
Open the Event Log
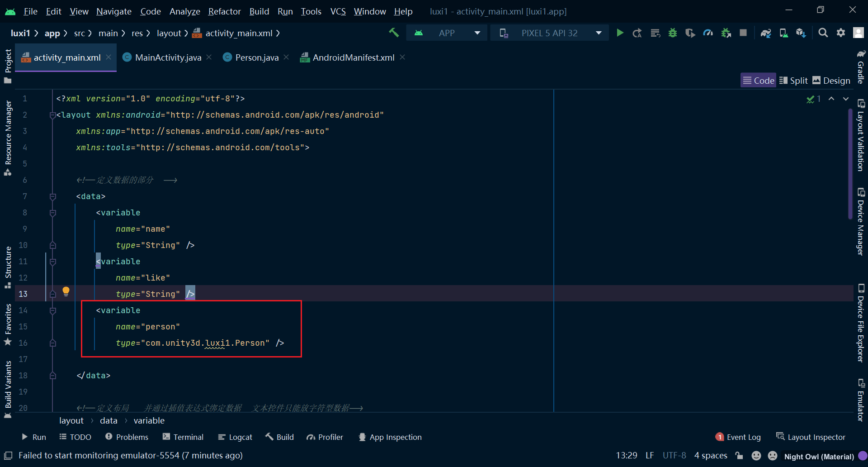coord(738,437)
